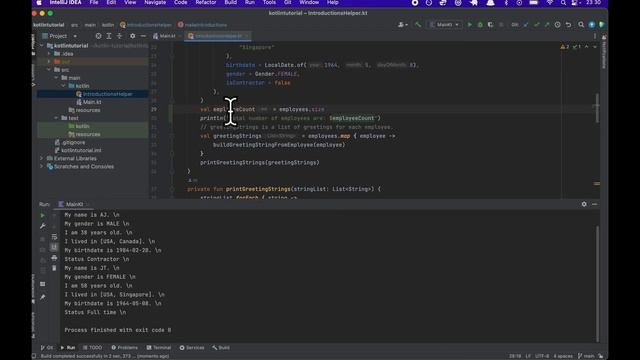
Task: Collapse the main folder
Action: coord(56,78)
